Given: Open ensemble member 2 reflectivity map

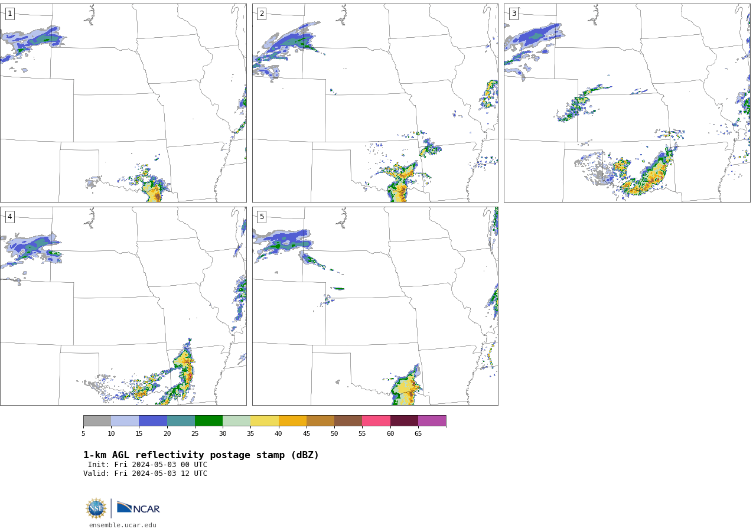Looking at the screenshot, I should (x=375, y=103).
